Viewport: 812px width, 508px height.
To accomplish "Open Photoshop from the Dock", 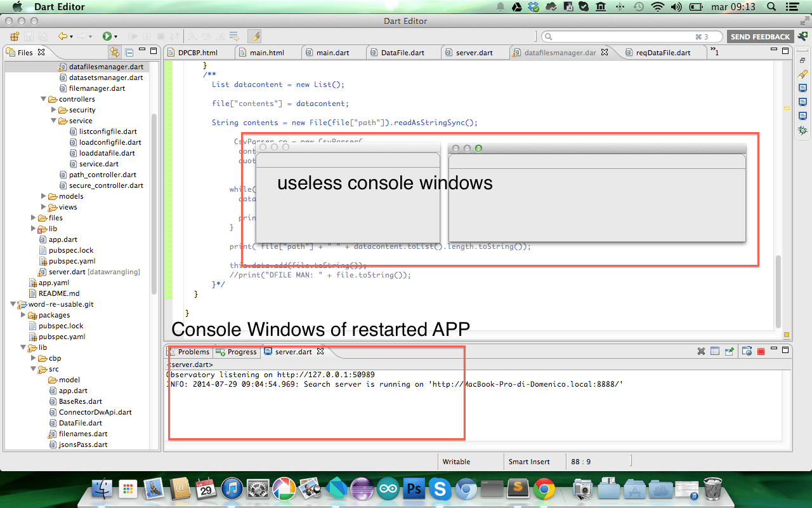I will click(x=414, y=489).
